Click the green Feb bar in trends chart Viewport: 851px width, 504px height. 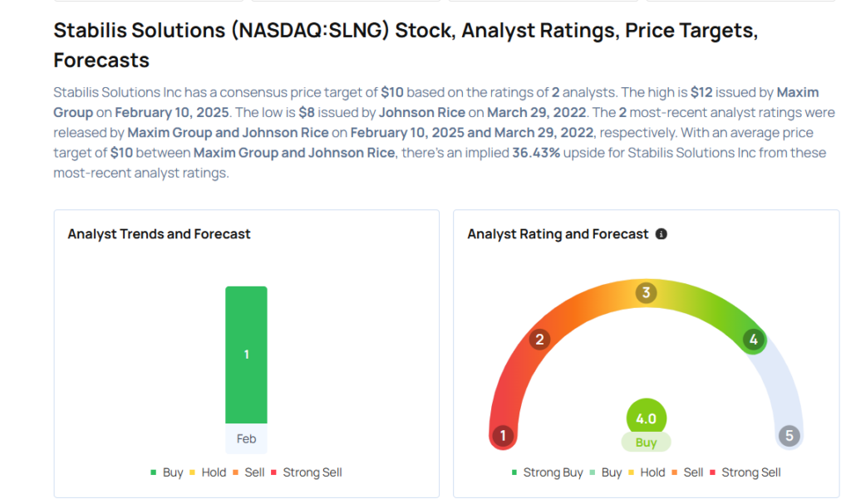point(246,355)
